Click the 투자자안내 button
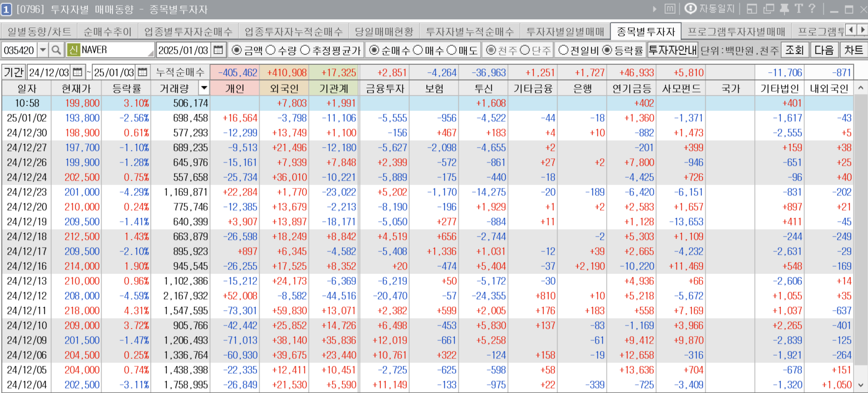This screenshot has width=868, height=393. click(672, 50)
